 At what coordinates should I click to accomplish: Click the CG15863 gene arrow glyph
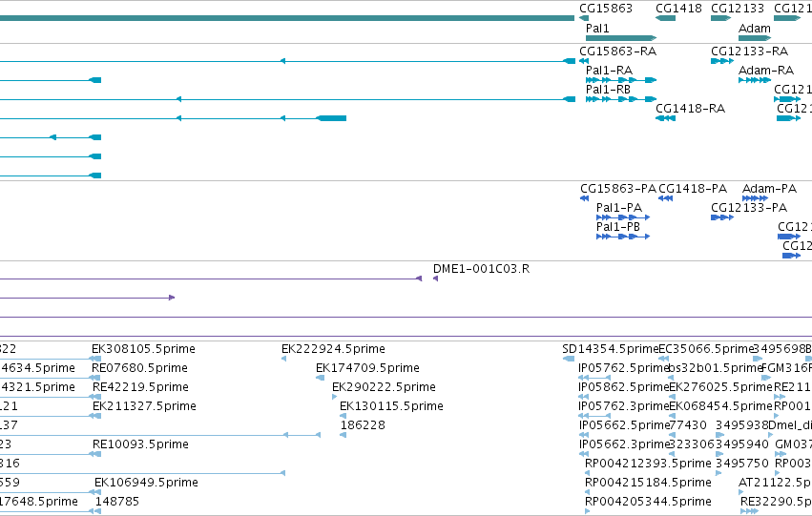tap(584, 18)
